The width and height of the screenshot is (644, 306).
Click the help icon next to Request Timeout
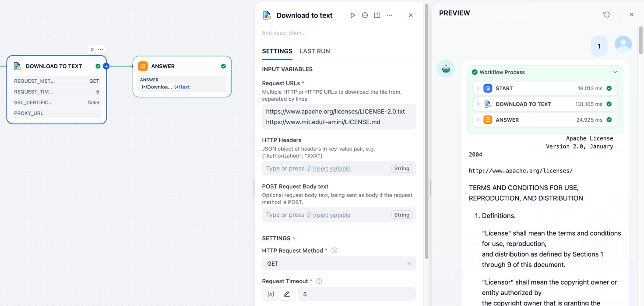coord(319,281)
